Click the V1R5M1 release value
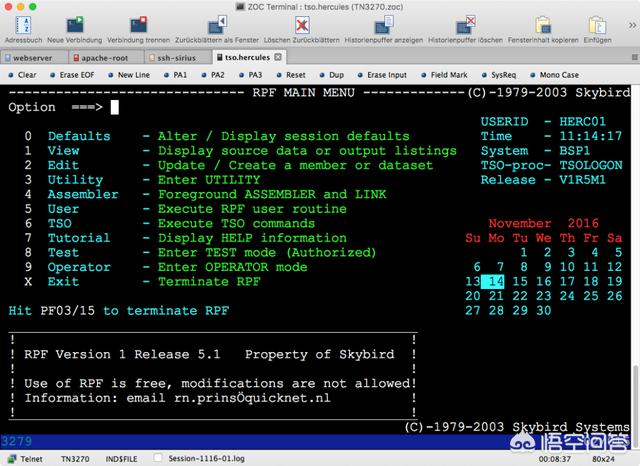The image size is (640, 466). tap(582, 180)
